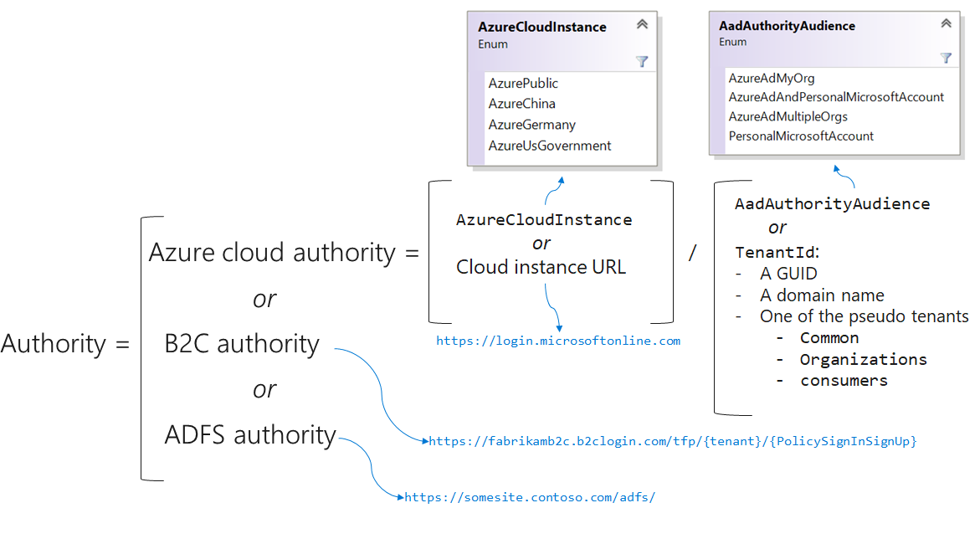
Task: Select the AadAuthorityAudience enum header
Action: point(788,26)
